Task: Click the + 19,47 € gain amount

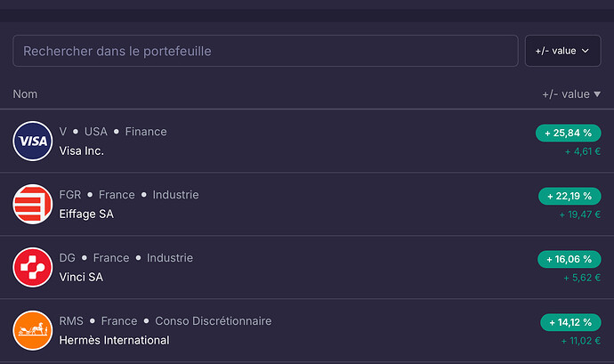Action: (580, 214)
